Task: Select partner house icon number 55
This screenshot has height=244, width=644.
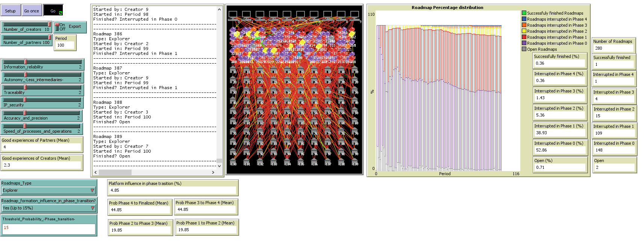Action: pos(301,110)
